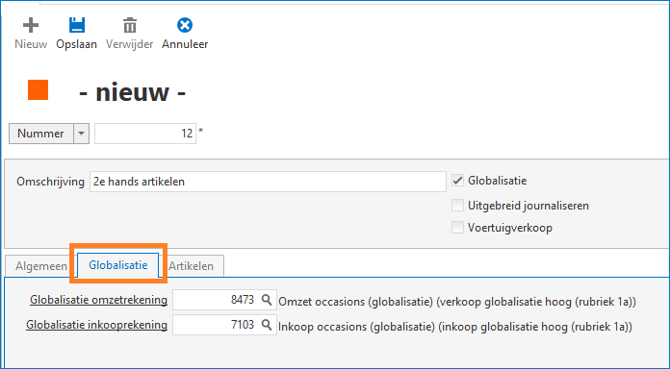The image size is (670, 369).
Task: Open lookup for Globalisatie inkooprekening 7103
Action: pos(267,325)
